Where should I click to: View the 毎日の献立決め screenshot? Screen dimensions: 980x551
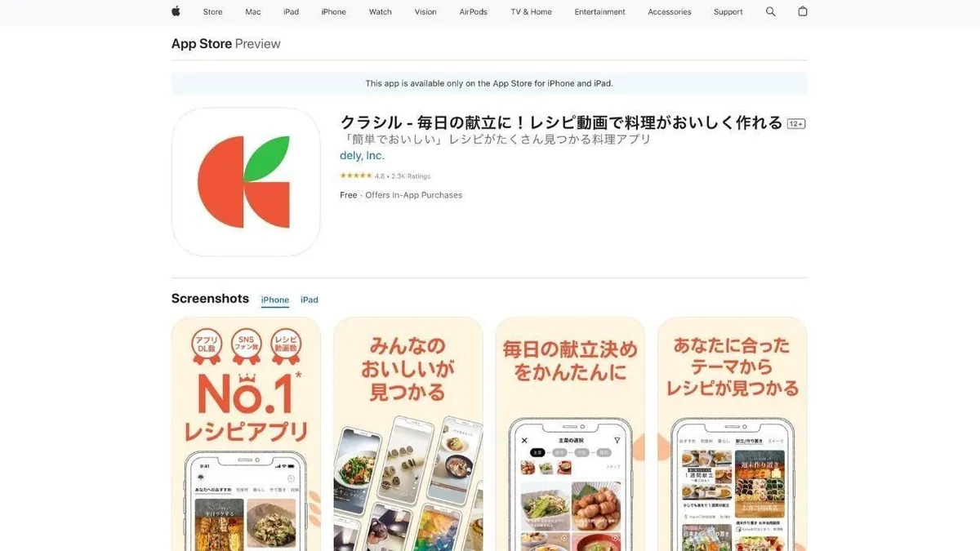point(570,434)
